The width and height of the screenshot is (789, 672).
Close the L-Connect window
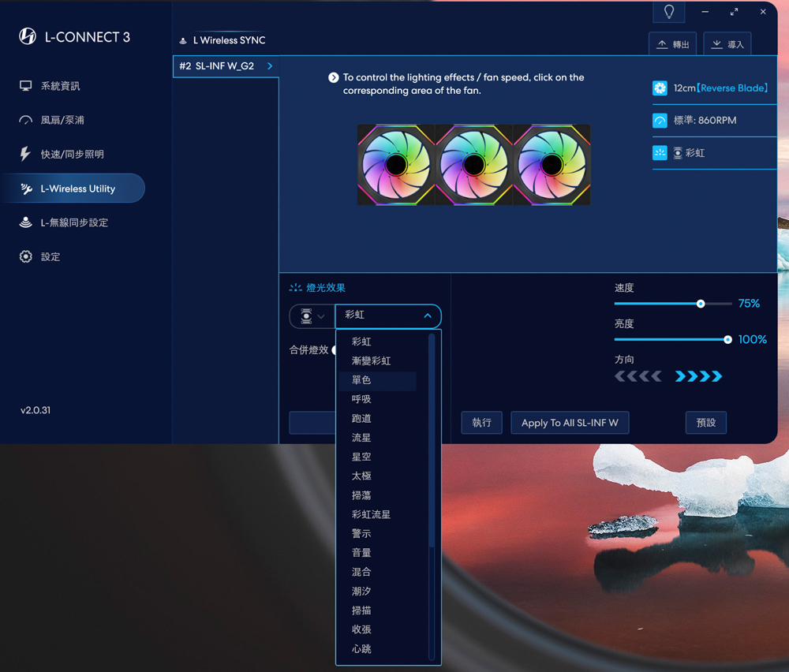tap(763, 12)
